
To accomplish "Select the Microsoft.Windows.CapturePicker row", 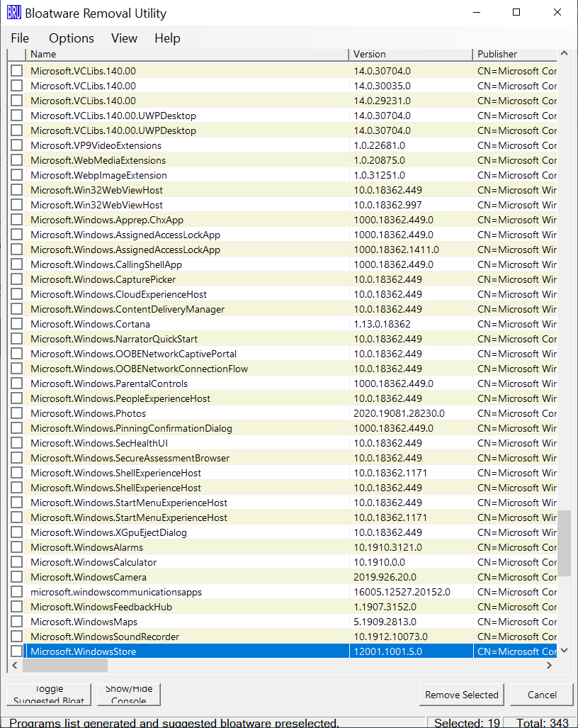I will point(283,279).
